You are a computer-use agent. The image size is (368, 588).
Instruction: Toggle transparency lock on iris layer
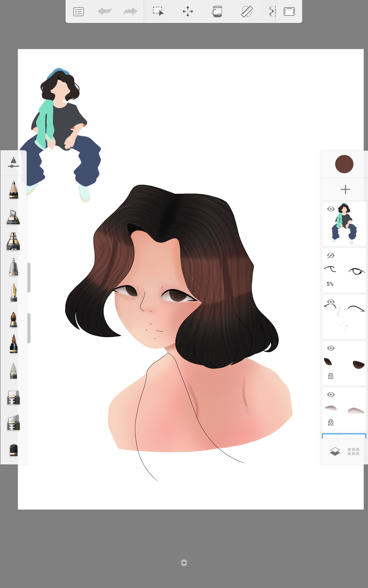[331, 376]
